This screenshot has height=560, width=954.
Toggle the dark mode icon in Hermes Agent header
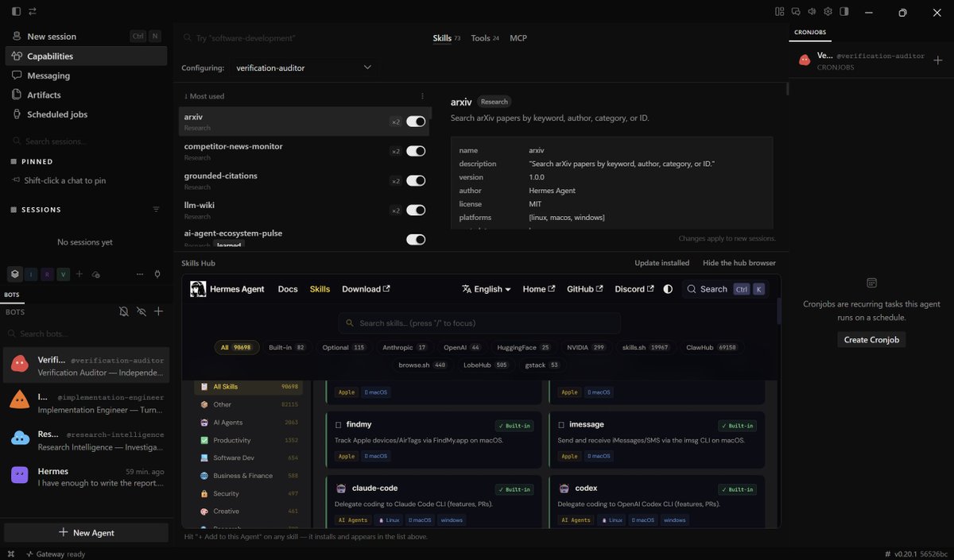pos(668,289)
